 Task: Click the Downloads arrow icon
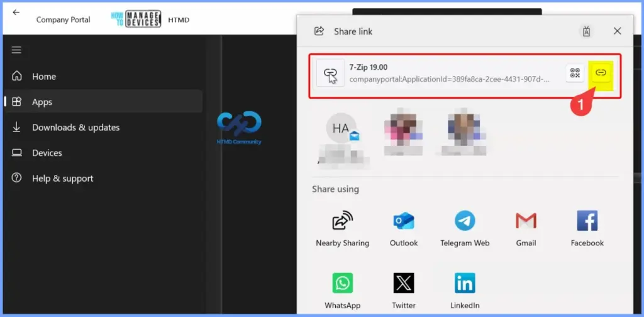coord(16,127)
